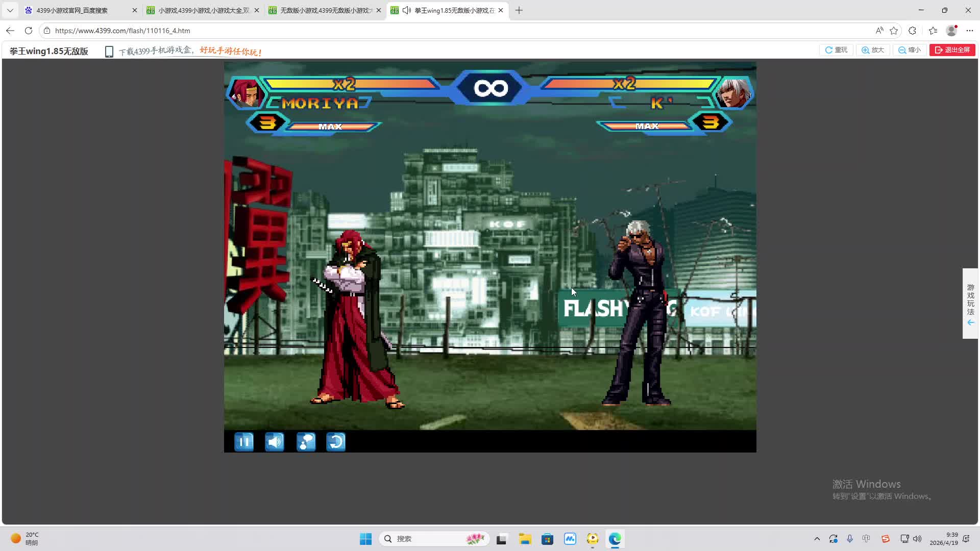The height and width of the screenshot is (551, 980).
Task: Open a new browser tab
Action: tap(519, 10)
